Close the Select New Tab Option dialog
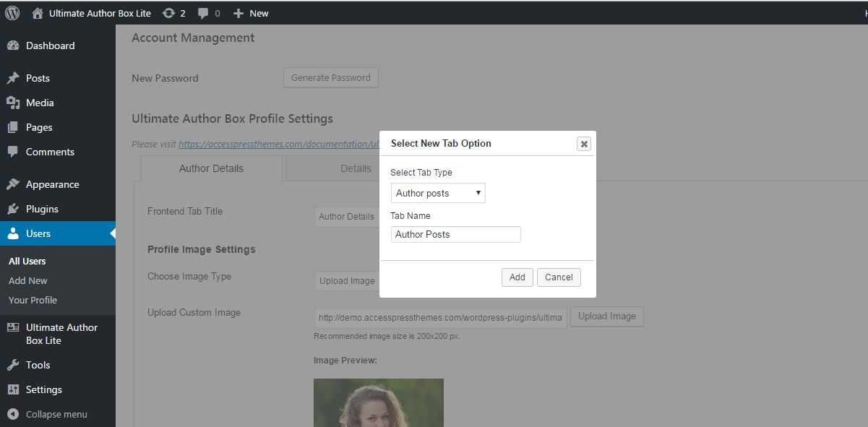The image size is (868, 427). tap(584, 144)
